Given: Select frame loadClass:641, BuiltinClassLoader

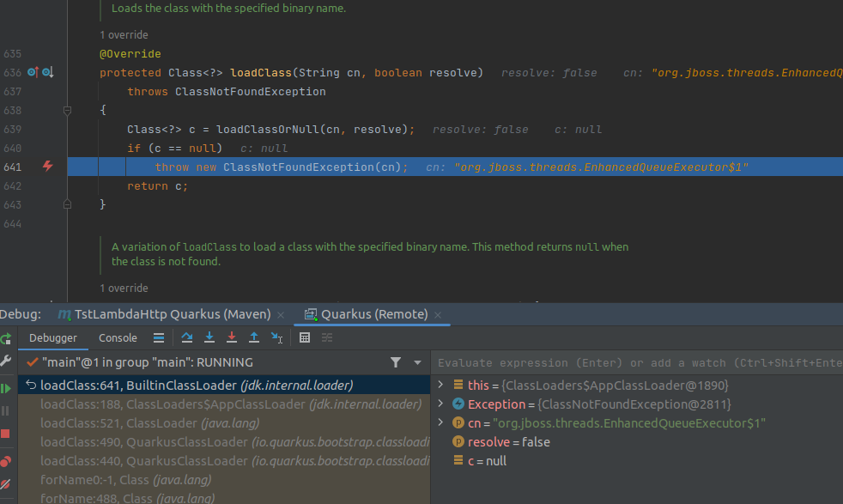Looking at the screenshot, I should (x=224, y=386).
